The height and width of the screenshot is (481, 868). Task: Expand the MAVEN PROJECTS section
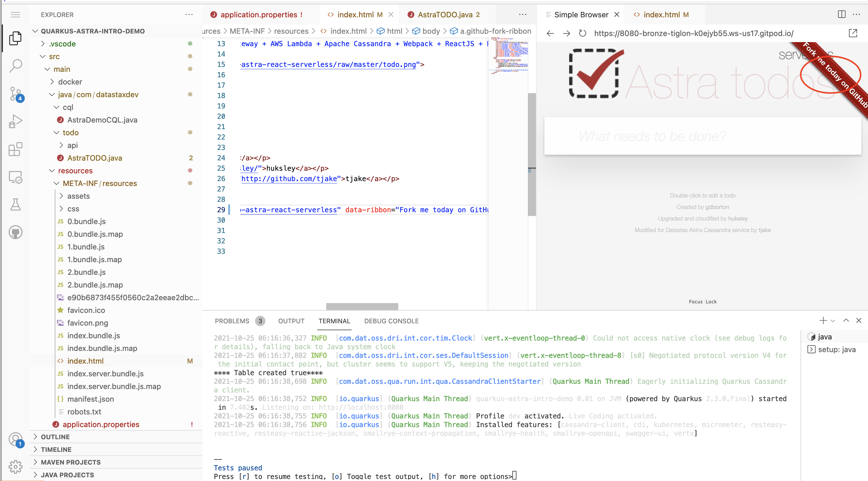point(70,462)
